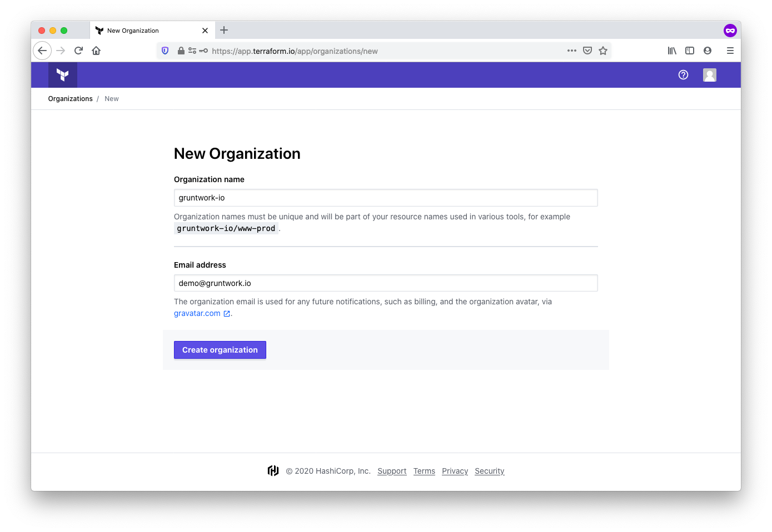Click the tracking protection shield icon

click(x=165, y=51)
